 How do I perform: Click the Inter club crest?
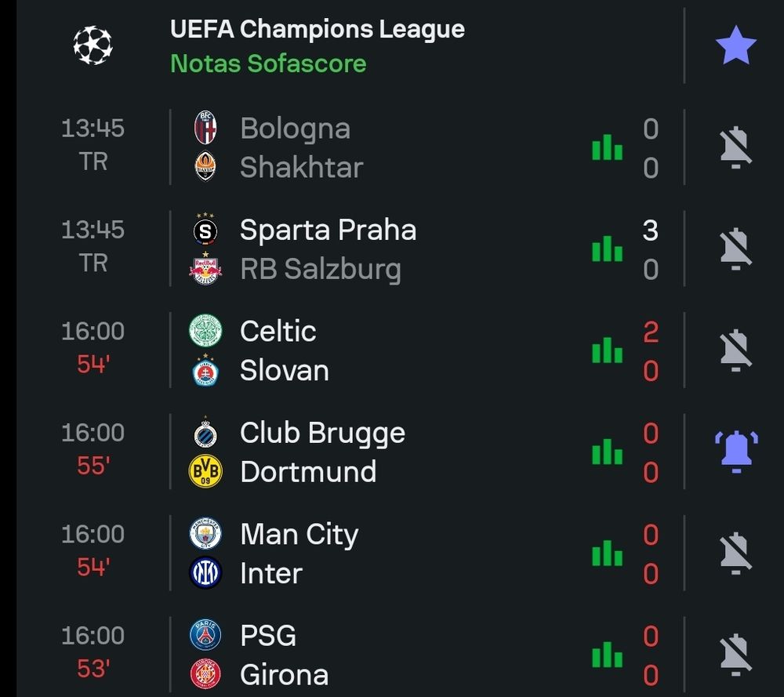[x=206, y=573]
